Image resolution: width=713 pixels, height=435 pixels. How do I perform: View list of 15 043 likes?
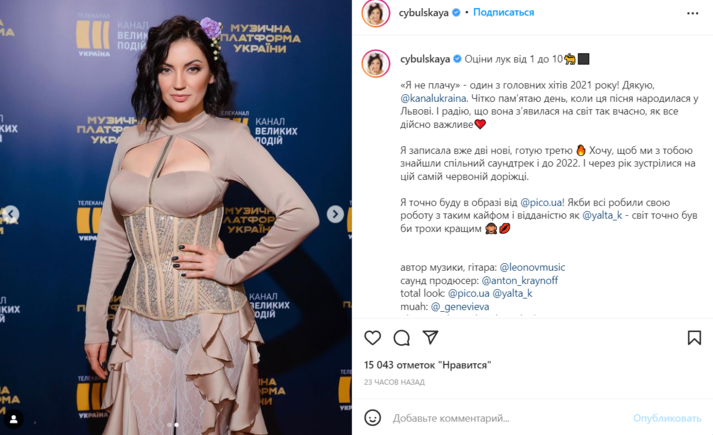click(x=427, y=365)
